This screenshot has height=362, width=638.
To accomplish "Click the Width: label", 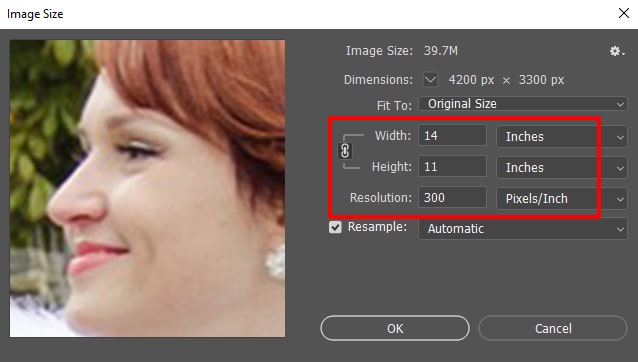I will [x=393, y=135].
